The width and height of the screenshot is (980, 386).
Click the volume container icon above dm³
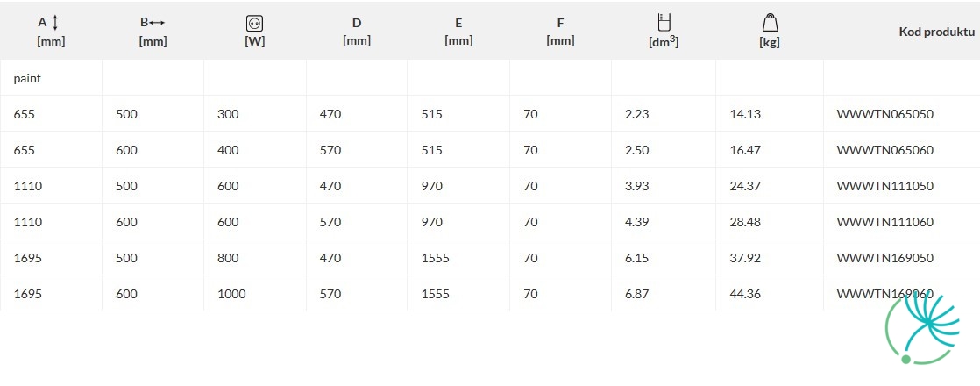coord(664,23)
